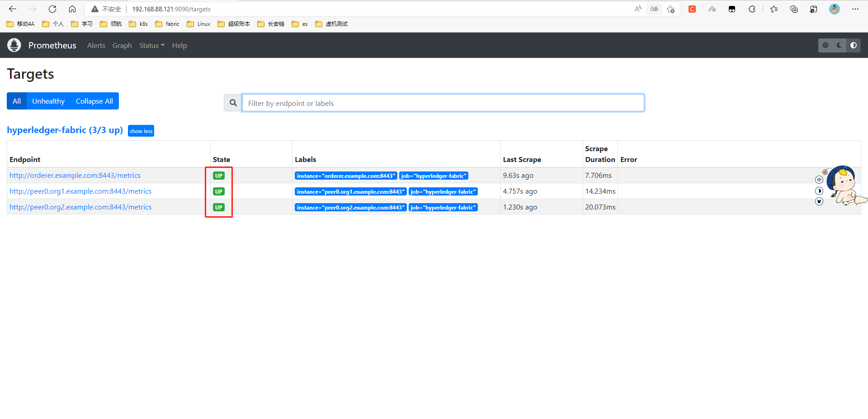Click instance="peer0.org2.example.com:8443" label badge
This screenshot has width=868, height=419.
click(x=351, y=207)
